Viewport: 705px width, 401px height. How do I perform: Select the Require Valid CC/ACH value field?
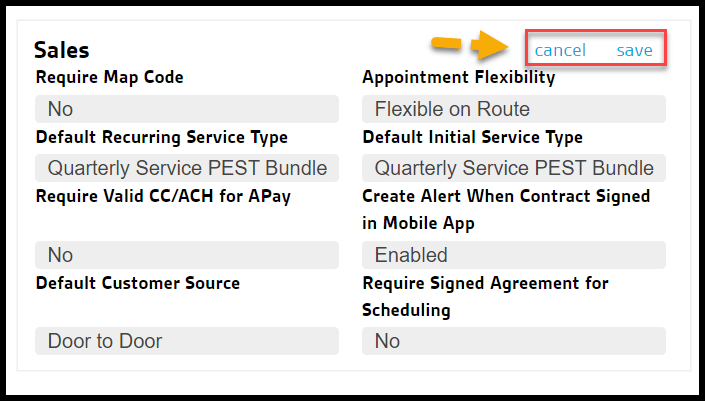pos(187,255)
